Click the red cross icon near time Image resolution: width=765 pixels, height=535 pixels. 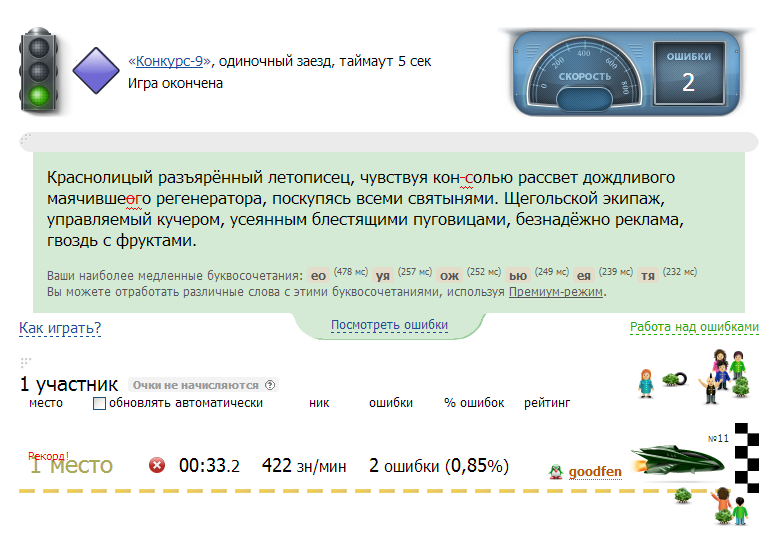pyautogui.click(x=157, y=465)
